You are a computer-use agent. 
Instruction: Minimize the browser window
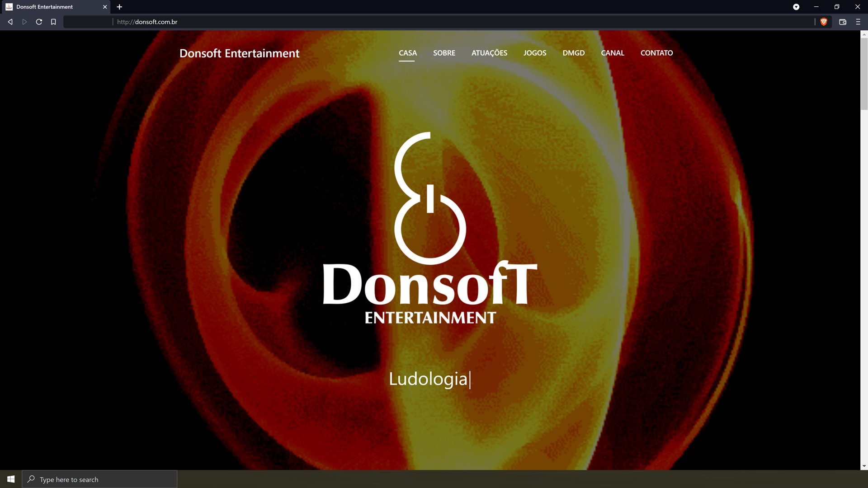click(x=816, y=7)
